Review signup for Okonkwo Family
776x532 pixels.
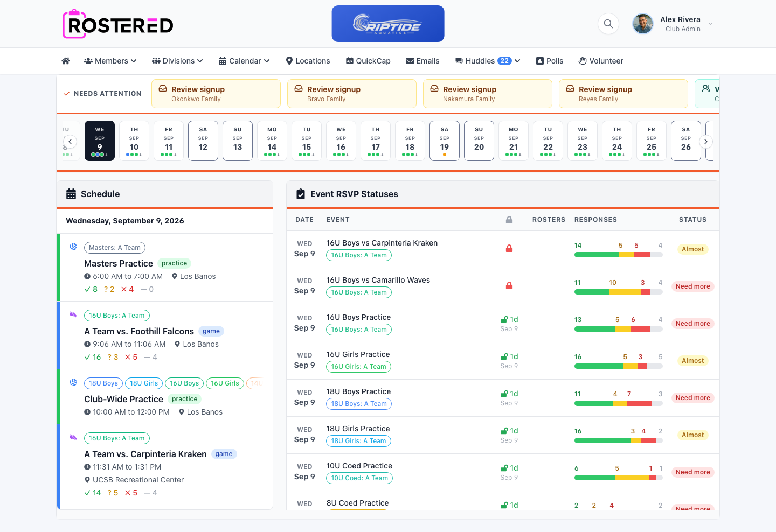click(216, 94)
